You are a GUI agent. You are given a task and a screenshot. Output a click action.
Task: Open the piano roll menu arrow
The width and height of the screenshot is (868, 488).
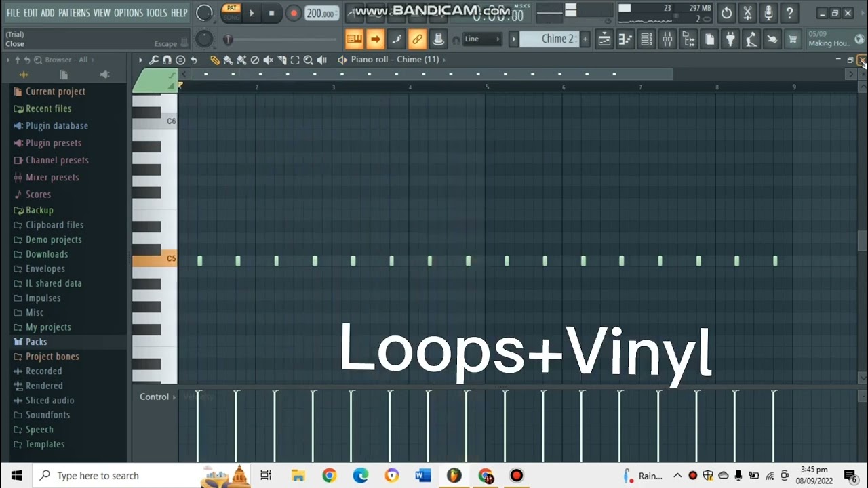[x=140, y=60]
